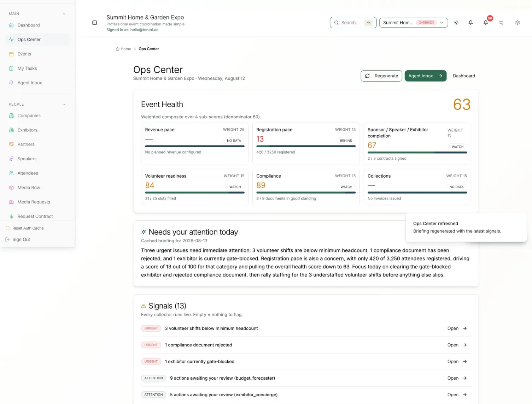Click '420 / 3250 registered' text
This screenshot has width=532, height=404.
point(276,152)
